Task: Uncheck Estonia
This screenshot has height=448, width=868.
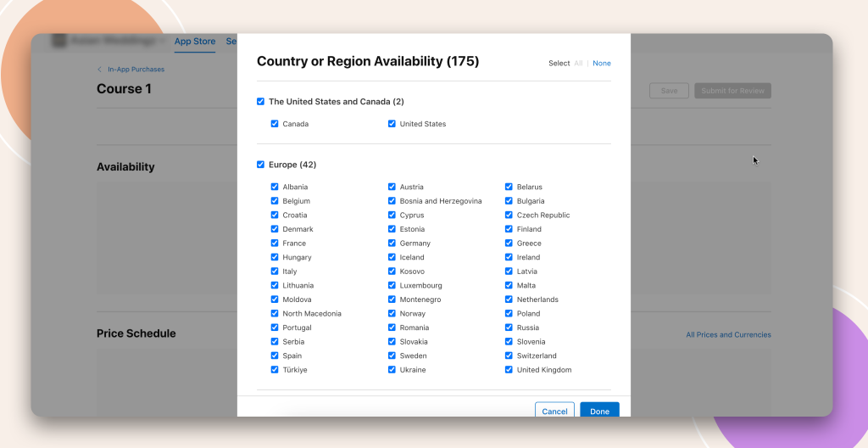Action: tap(392, 229)
